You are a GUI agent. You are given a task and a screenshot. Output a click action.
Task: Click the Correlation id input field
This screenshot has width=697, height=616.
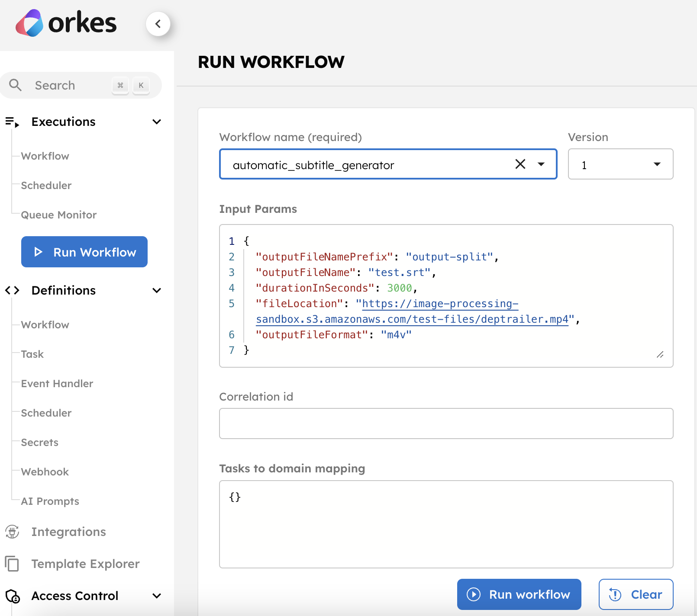pos(446,423)
